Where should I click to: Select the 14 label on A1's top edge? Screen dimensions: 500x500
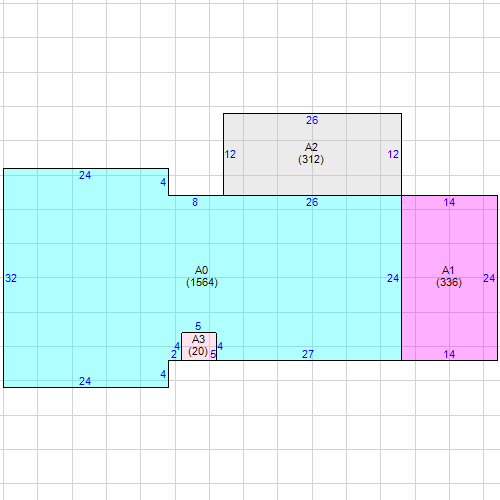coord(449,202)
